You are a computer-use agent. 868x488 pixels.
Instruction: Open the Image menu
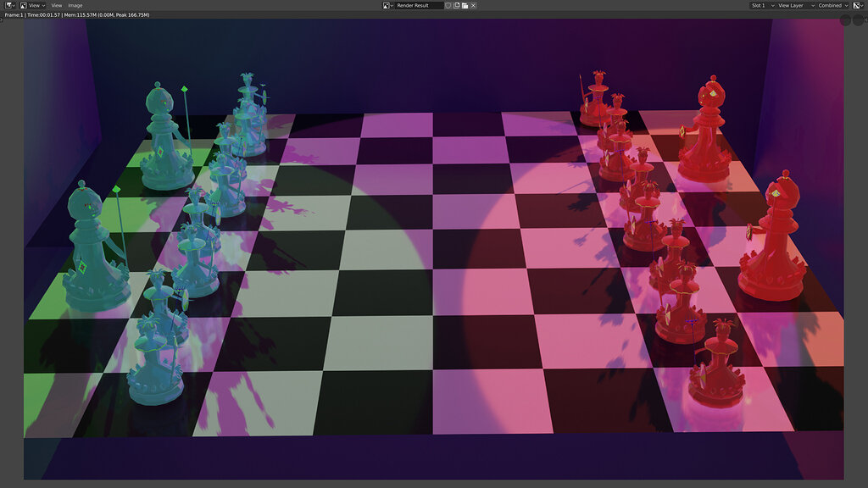(x=74, y=5)
